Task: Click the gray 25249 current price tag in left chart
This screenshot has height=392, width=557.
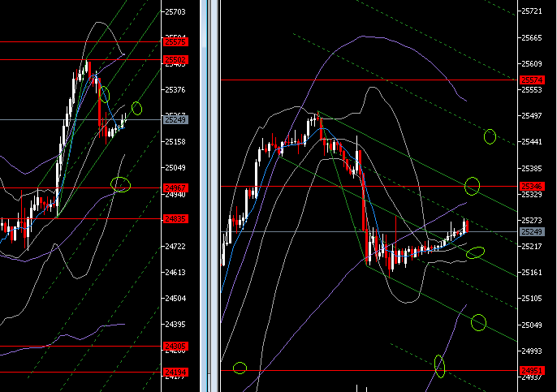Action: [175, 119]
